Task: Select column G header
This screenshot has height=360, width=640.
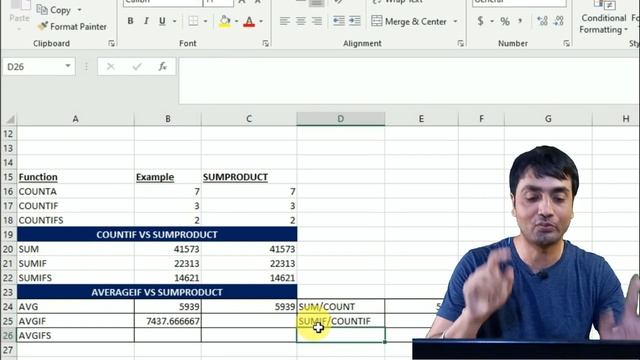Action: click(548, 119)
